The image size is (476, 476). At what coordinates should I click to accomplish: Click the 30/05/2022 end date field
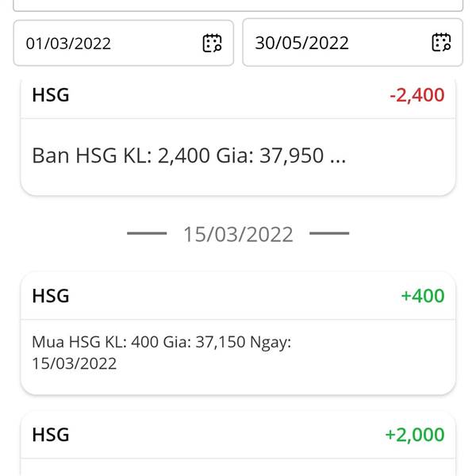(353, 42)
